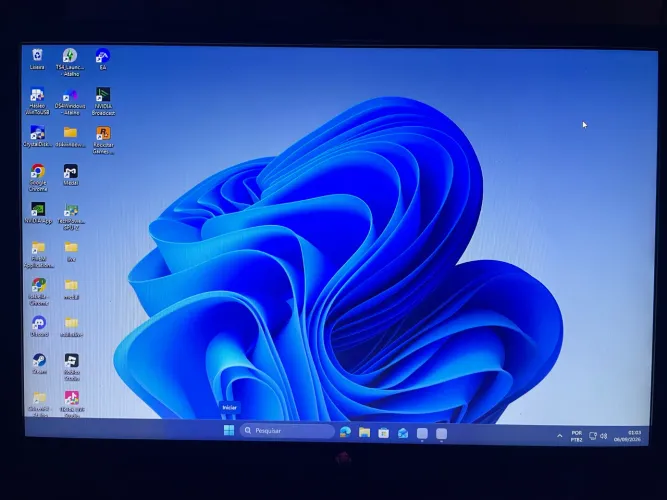
Task: Click the speaker volume tray icon
Action: click(x=604, y=436)
